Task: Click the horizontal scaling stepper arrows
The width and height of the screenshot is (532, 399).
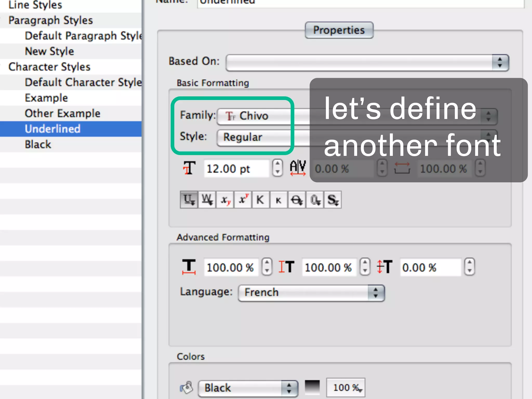Action: click(267, 267)
